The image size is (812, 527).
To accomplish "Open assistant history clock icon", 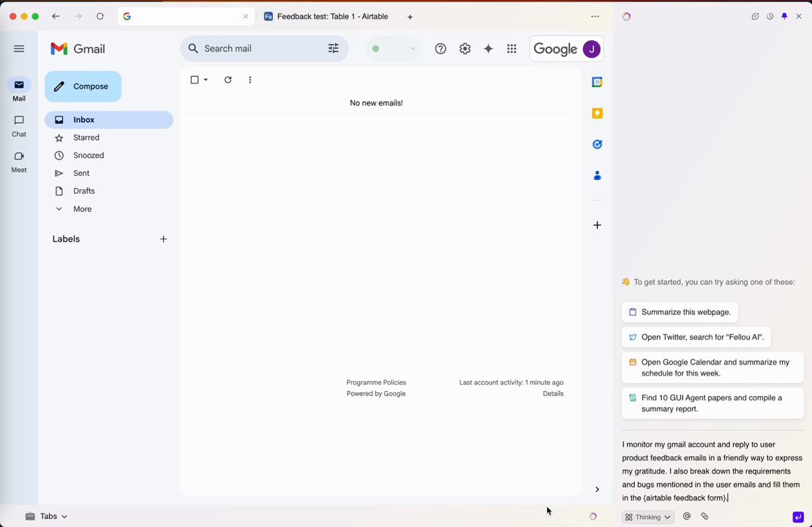I will tap(770, 17).
